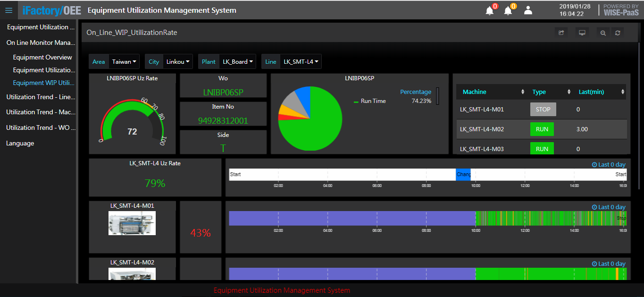The height and width of the screenshot is (297, 644).
Task: Click the Side value T
Action: click(223, 148)
